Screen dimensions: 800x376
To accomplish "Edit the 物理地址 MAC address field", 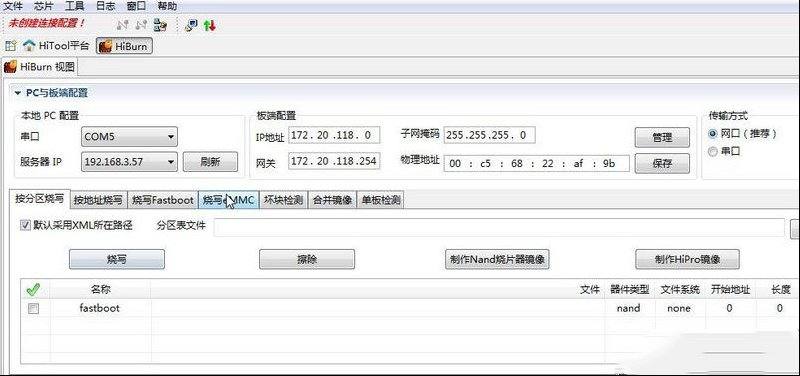I will tap(536, 163).
